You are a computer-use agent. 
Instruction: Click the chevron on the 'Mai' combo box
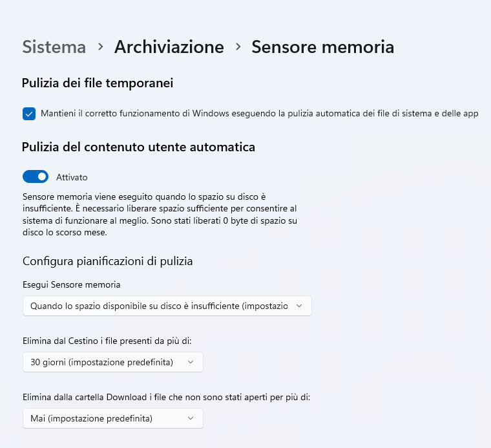tap(190, 418)
